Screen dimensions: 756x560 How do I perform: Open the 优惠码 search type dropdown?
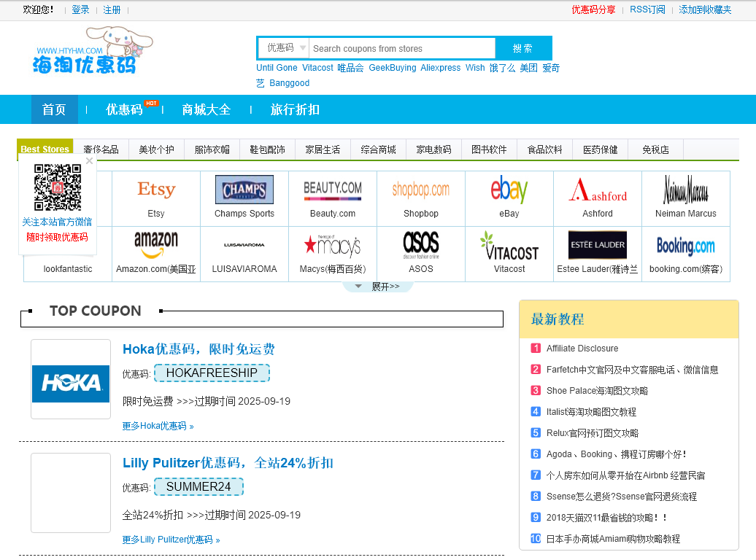[x=285, y=48]
